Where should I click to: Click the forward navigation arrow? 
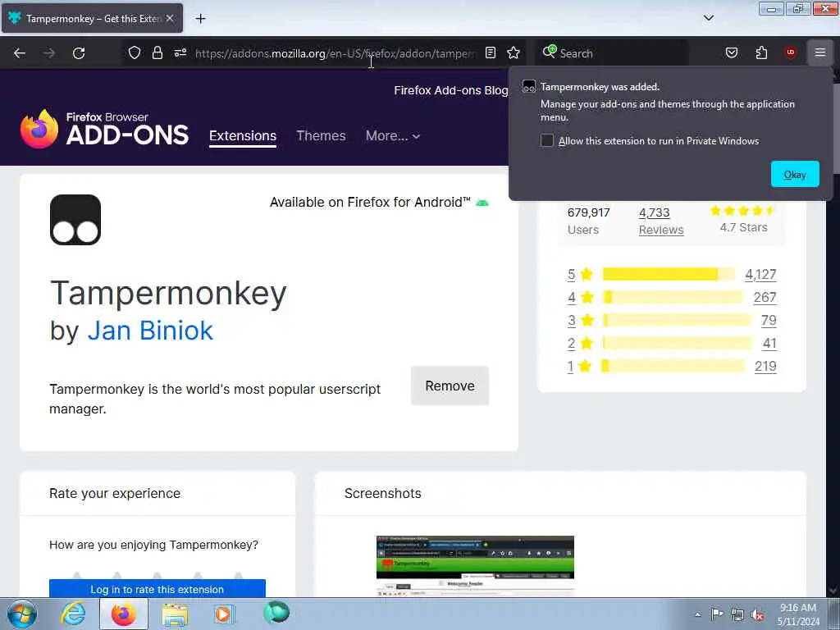click(x=49, y=53)
